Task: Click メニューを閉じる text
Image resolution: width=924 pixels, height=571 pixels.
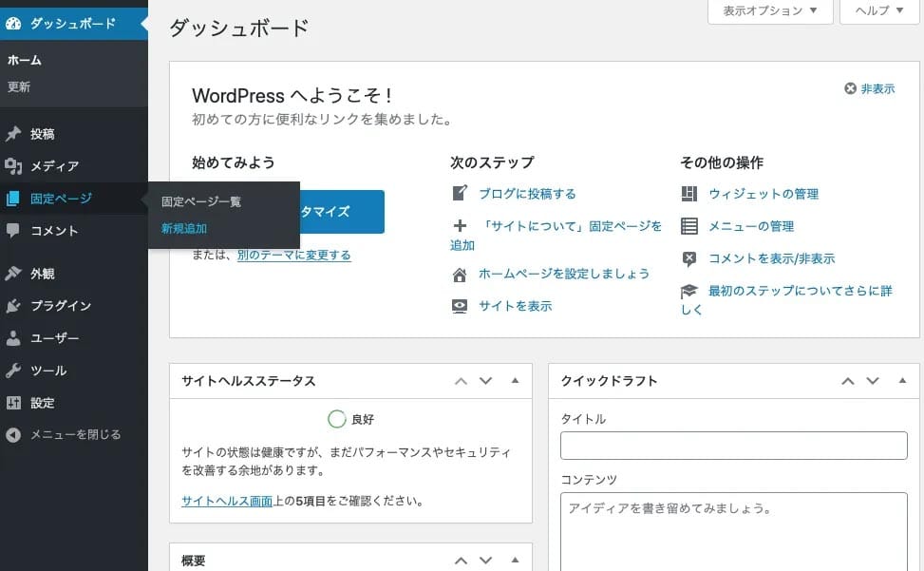Action: 75,434
